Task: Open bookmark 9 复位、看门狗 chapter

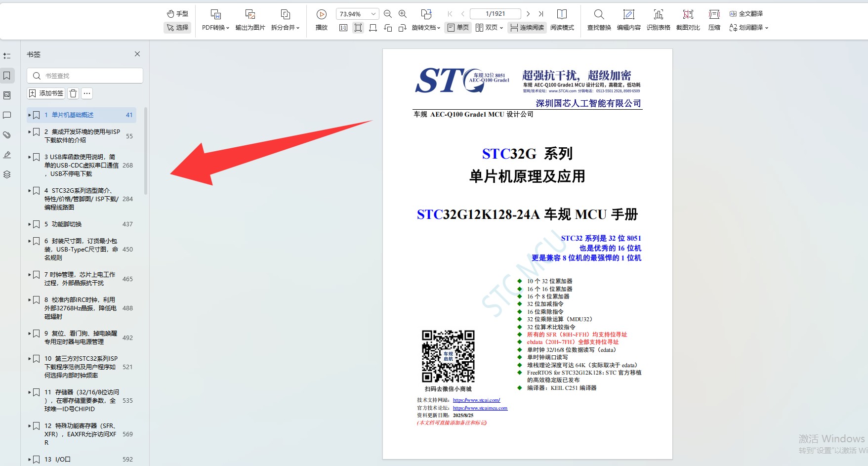Action: point(79,338)
